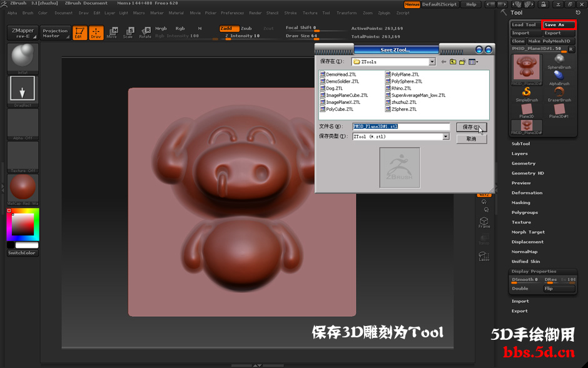
Task: Open the view menu dropdown in dialog
Action: click(474, 62)
